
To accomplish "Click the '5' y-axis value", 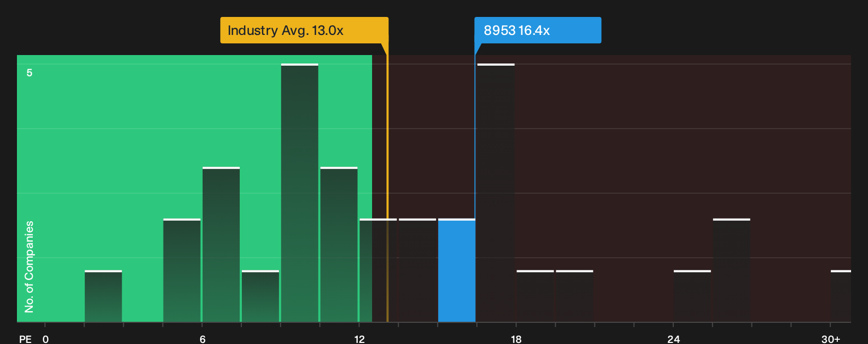I will coord(30,73).
